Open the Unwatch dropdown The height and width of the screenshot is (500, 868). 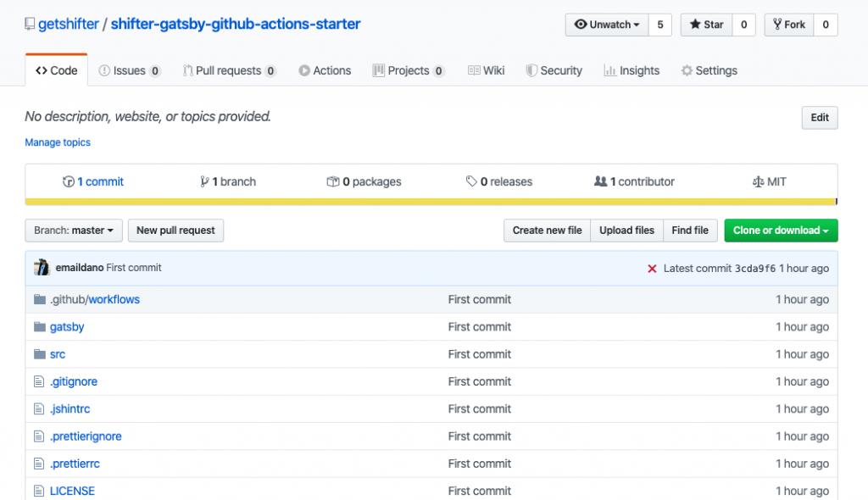607,25
